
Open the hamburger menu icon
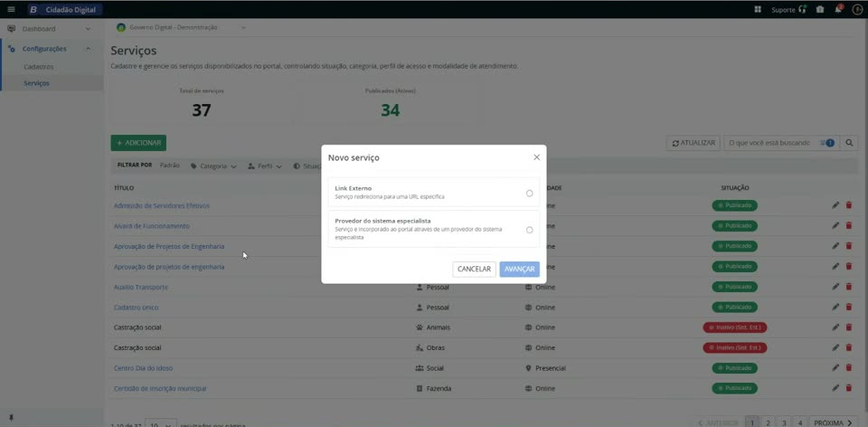pyautogui.click(x=11, y=9)
